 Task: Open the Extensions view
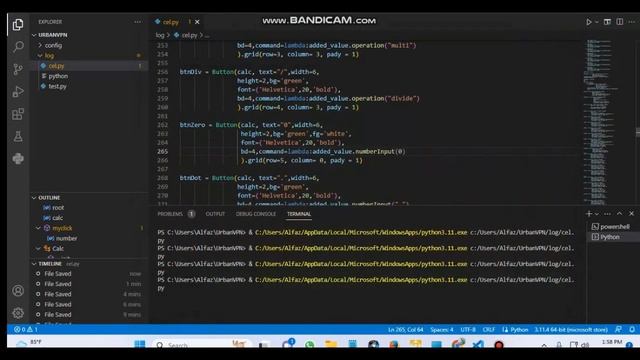[x=18, y=114]
